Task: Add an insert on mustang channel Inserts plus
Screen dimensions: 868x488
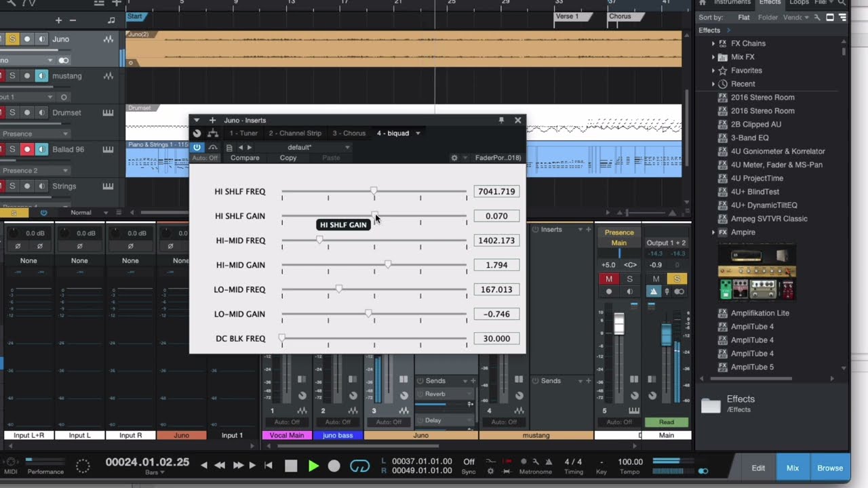Action: pos(589,230)
